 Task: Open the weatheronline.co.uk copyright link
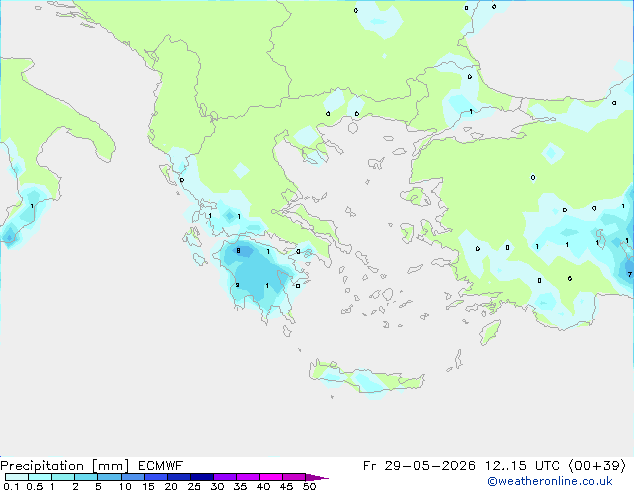[x=549, y=481]
